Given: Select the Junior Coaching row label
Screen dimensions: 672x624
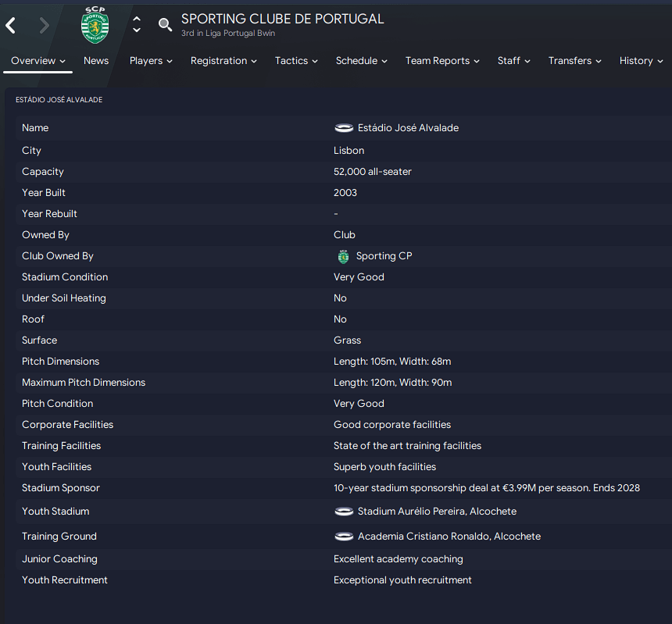Looking at the screenshot, I should tap(59, 559).
